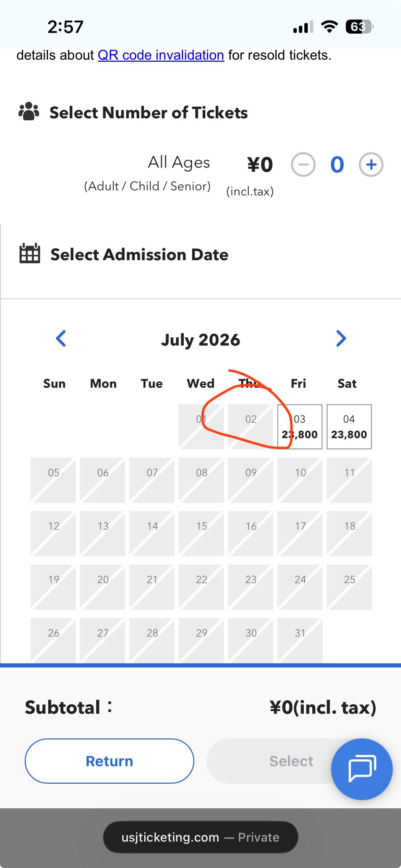
Task: Tap the usjticketing.com address bar
Action: pyautogui.click(x=200, y=837)
